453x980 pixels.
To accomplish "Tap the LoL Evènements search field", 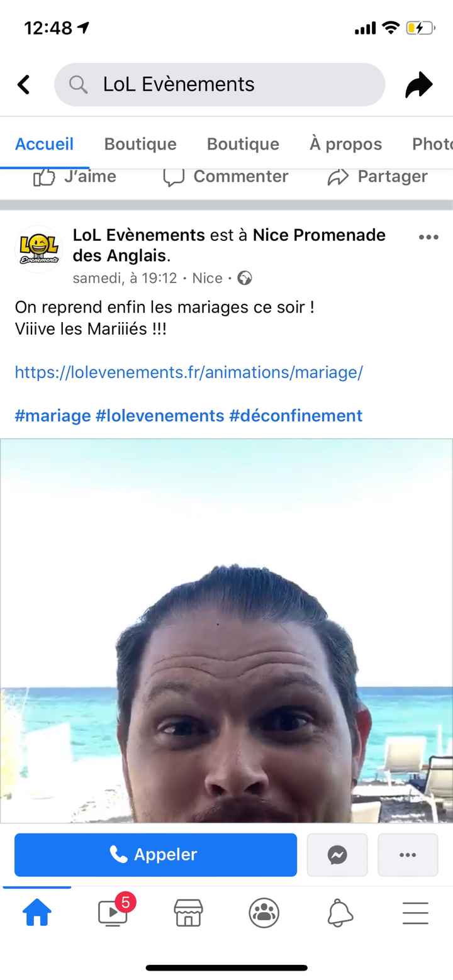I will (x=220, y=84).
